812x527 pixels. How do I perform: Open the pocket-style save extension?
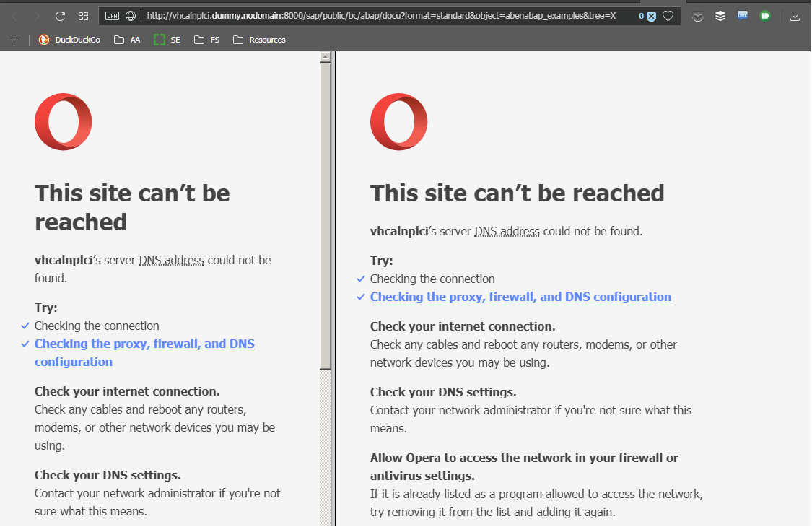tap(698, 17)
